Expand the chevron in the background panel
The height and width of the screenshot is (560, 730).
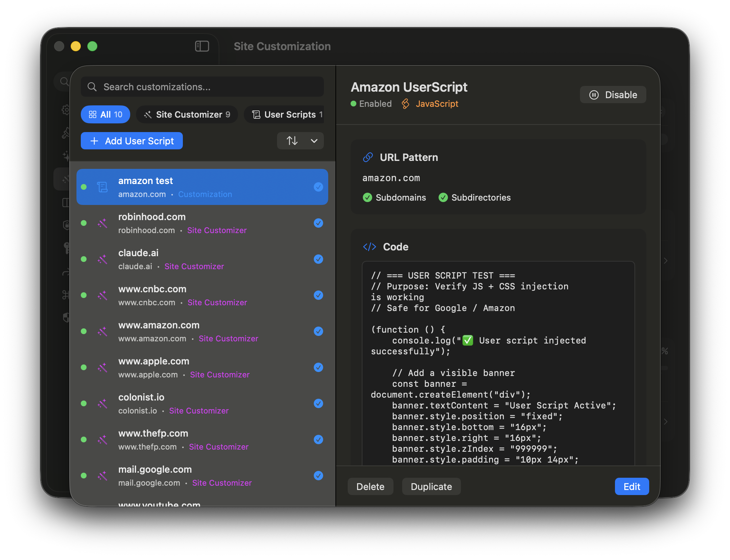click(665, 261)
